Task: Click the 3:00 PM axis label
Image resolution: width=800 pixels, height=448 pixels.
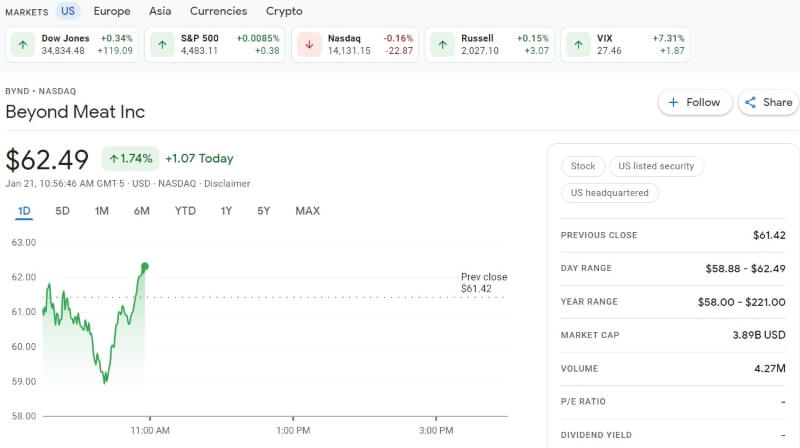Action: point(436,431)
